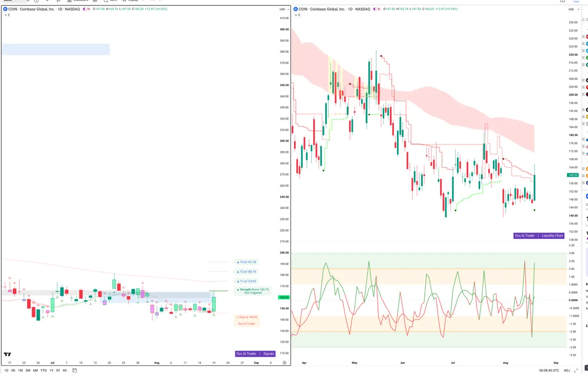Click 'Ocs Ai Trader | Liquidity Chart' label
The width and height of the screenshot is (588, 374).
point(539,235)
